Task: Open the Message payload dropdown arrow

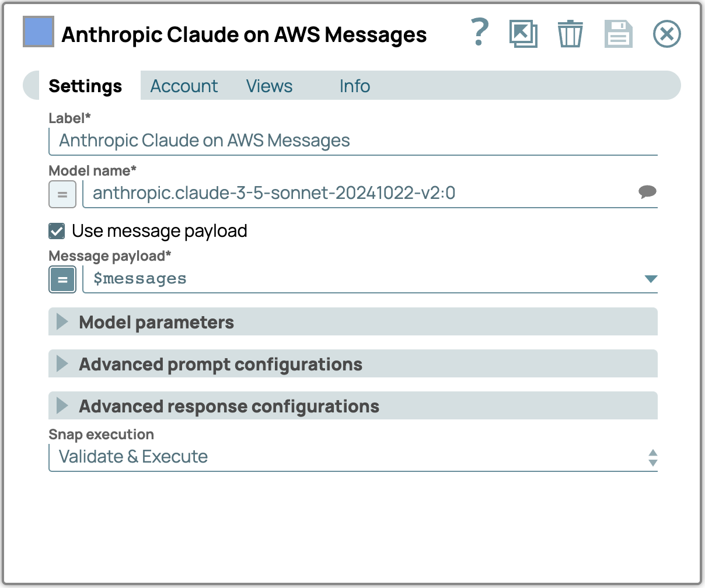Action: pyautogui.click(x=651, y=279)
